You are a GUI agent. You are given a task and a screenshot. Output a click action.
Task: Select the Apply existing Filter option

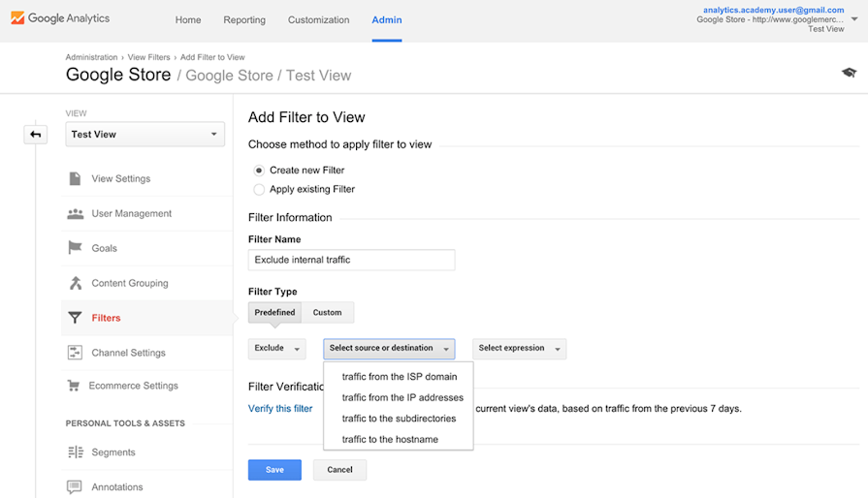pyautogui.click(x=259, y=190)
